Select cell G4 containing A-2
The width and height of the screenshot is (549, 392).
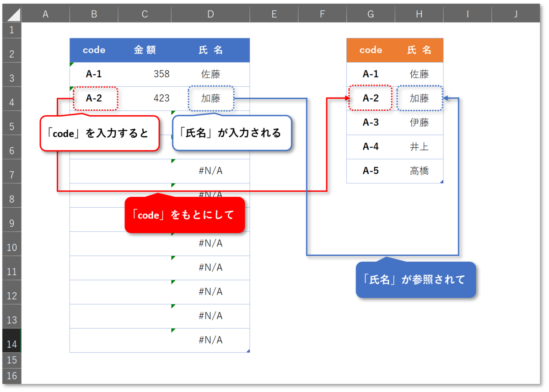pos(371,99)
